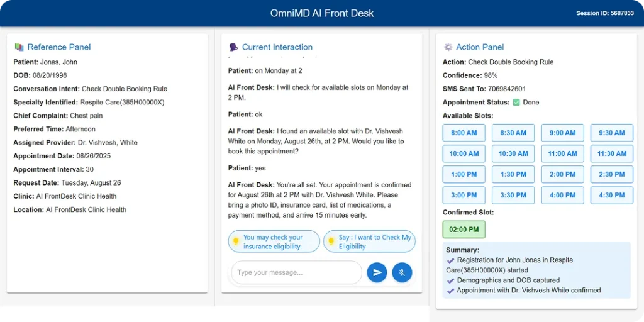Viewport: 644px width, 322px height.
Task: Click lightbulb icon on insurance eligibility suggestion
Action: 236,241
